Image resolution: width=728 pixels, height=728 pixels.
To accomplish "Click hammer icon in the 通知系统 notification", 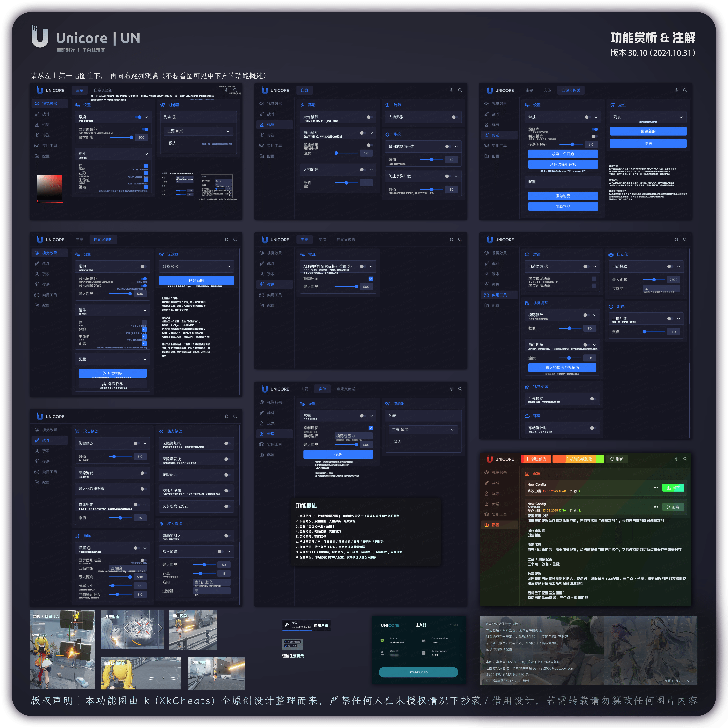I will click(287, 625).
